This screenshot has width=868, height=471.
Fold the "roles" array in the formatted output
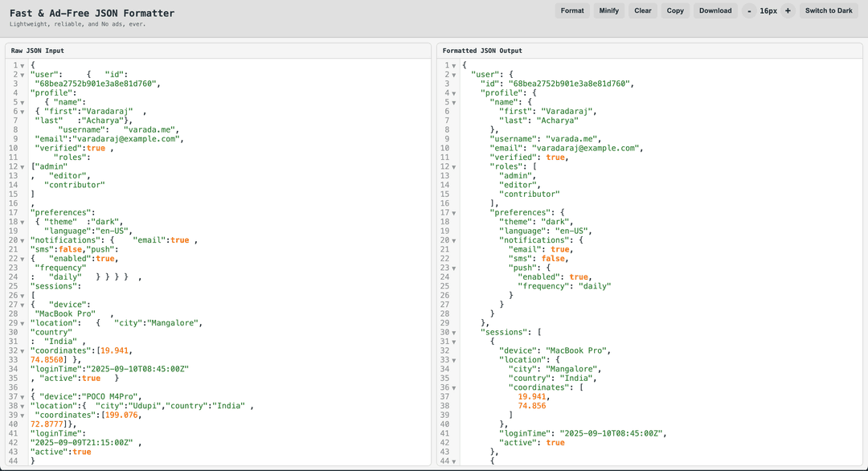point(454,167)
